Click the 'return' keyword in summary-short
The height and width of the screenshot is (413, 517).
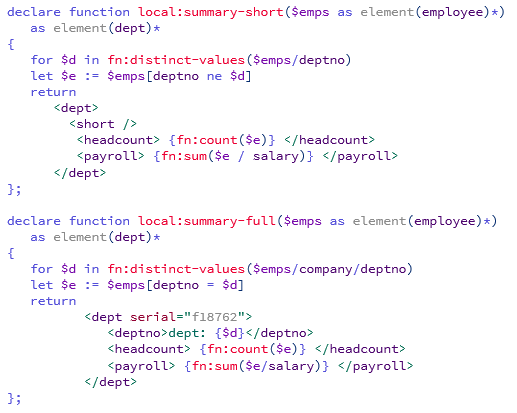(x=53, y=92)
